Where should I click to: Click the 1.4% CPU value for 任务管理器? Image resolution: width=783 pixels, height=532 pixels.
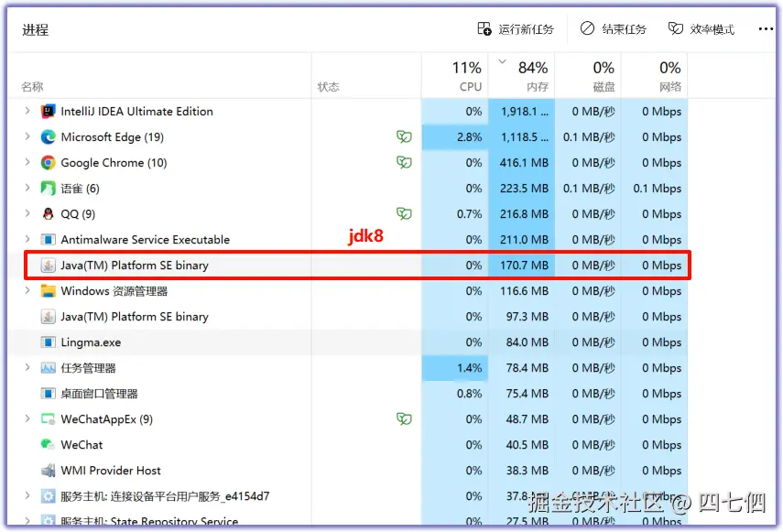pyautogui.click(x=470, y=368)
